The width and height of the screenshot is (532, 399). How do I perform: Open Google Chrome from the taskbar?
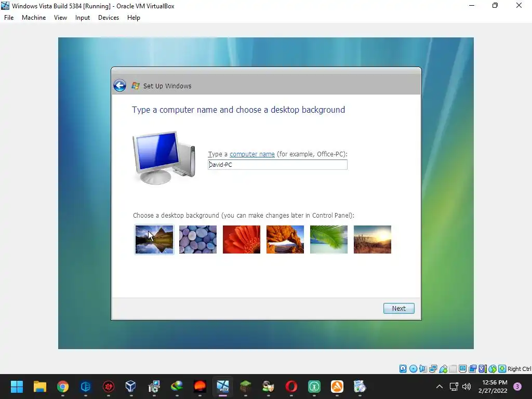63,387
